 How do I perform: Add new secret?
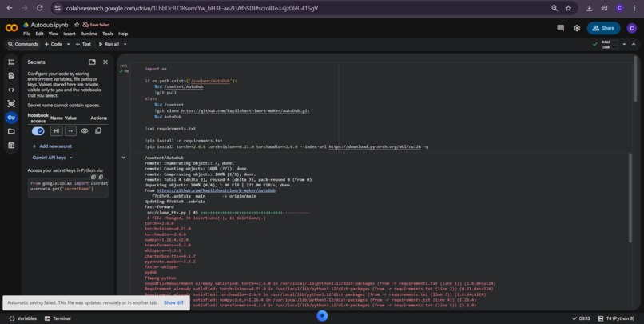(x=52, y=146)
